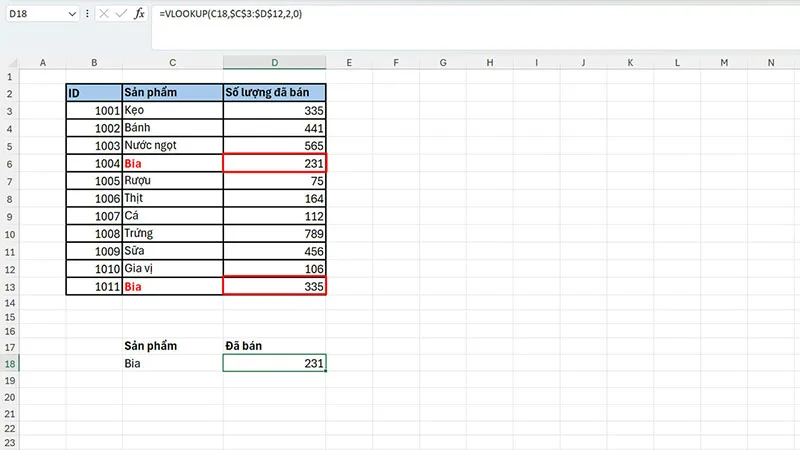Click the 'Đã bán' label cell
Screen dimensions: 800x450
coord(274,346)
